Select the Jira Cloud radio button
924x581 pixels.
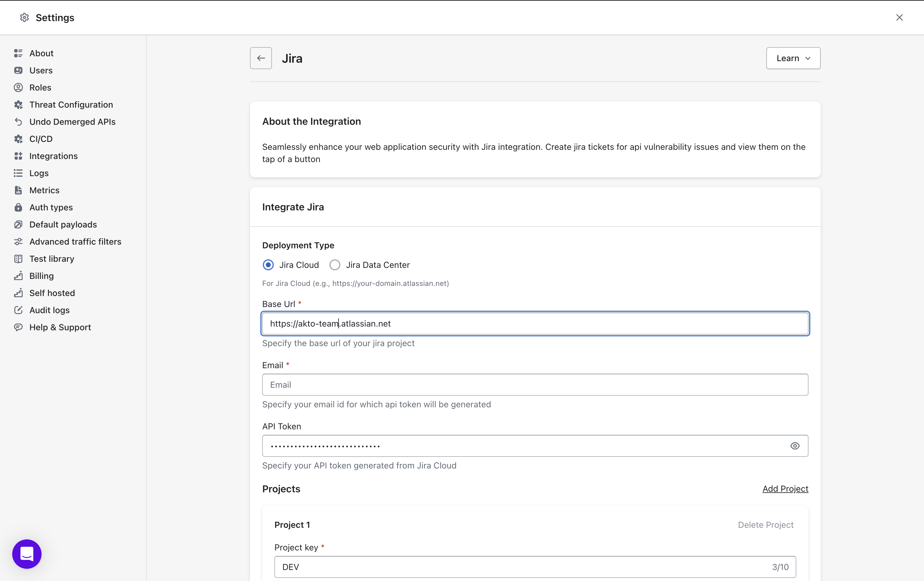pyautogui.click(x=268, y=265)
